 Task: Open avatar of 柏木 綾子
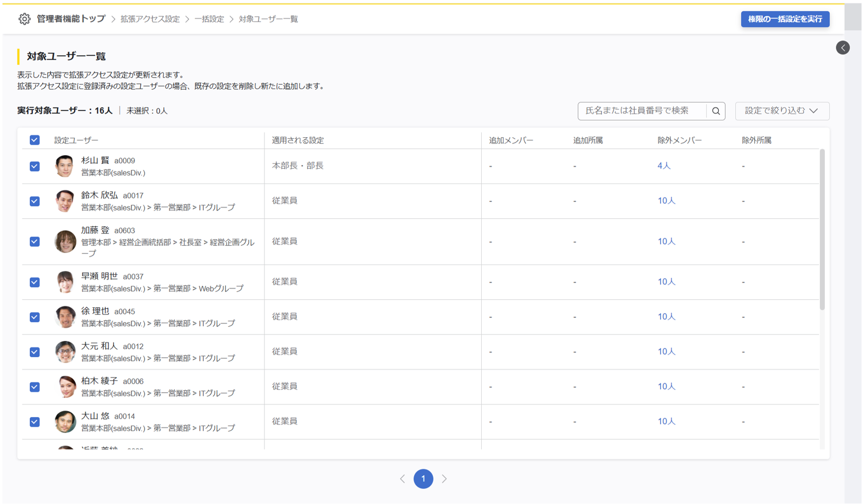65,387
